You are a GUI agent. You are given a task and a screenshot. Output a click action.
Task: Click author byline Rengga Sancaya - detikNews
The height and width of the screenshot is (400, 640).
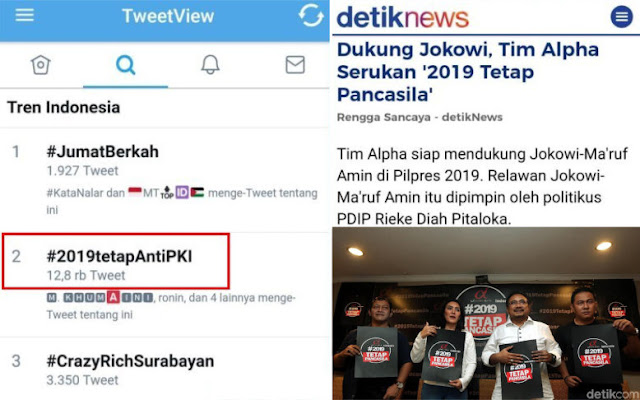pyautogui.click(x=420, y=117)
